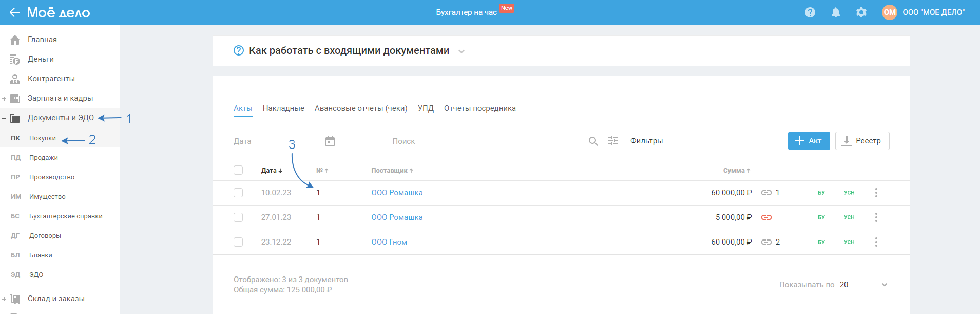Open the Фильтры sliders icon
Viewport: 980px width, 314px height.
(x=613, y=141)
